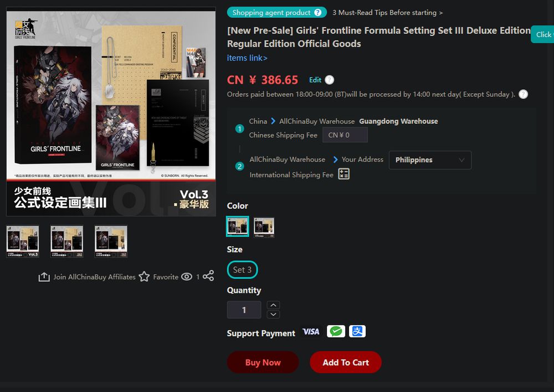
Task: Click the star Favorite icon
Action: 144,276
